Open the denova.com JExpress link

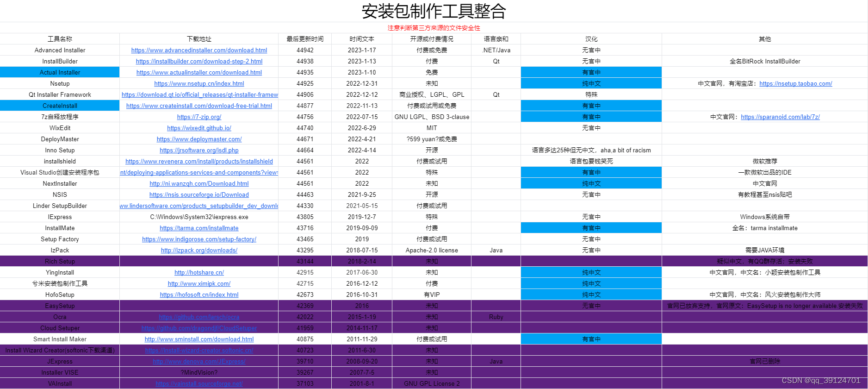click(199, 361)
